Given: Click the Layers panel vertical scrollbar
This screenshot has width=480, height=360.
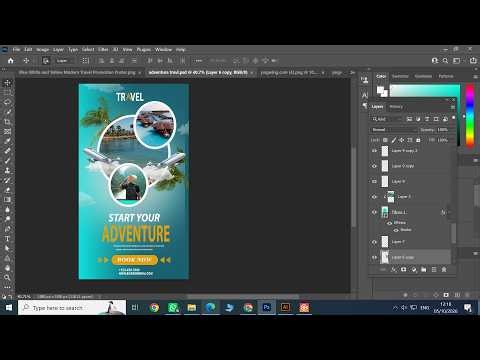Looking at the screenshot, I should click(x=453, y=233).
